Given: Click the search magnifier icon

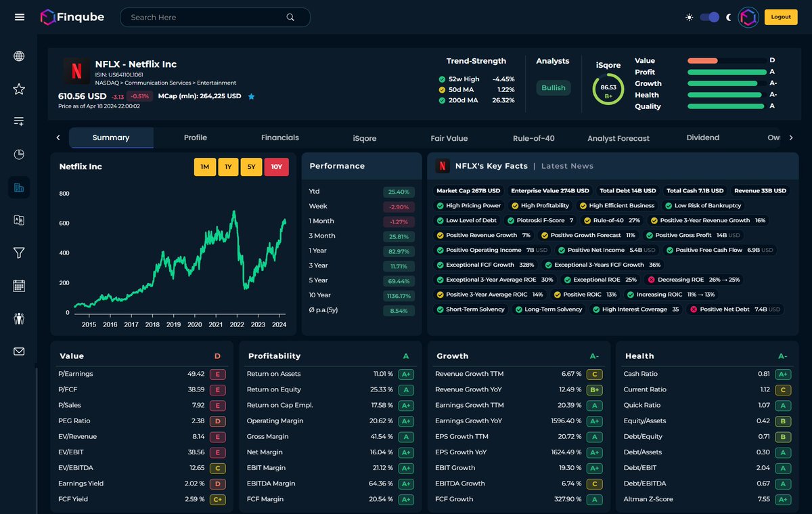Looking at the screenshot, I should [290, 18].
